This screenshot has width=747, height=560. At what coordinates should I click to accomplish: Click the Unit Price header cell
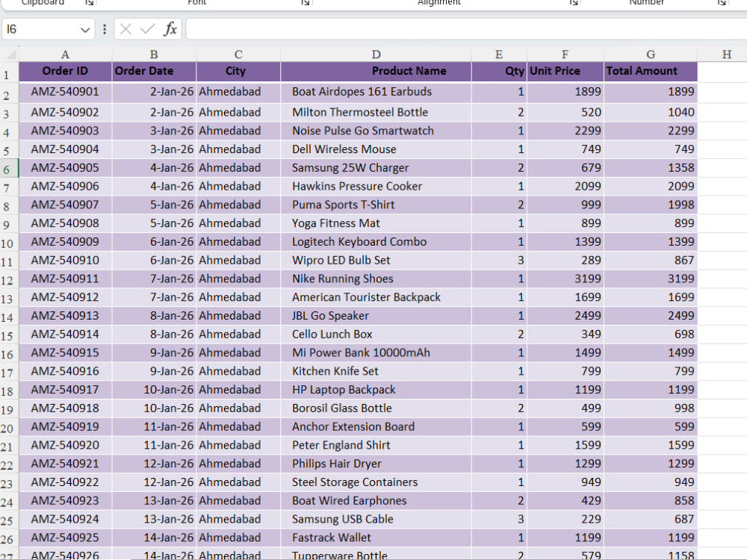[x=565, y=72]
